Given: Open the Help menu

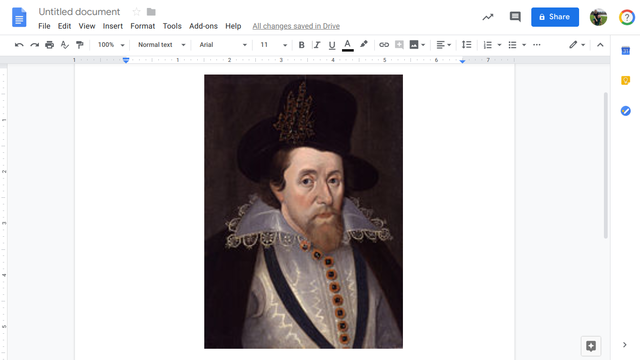Looking at the screenshot, I should (x=233, y=26).
